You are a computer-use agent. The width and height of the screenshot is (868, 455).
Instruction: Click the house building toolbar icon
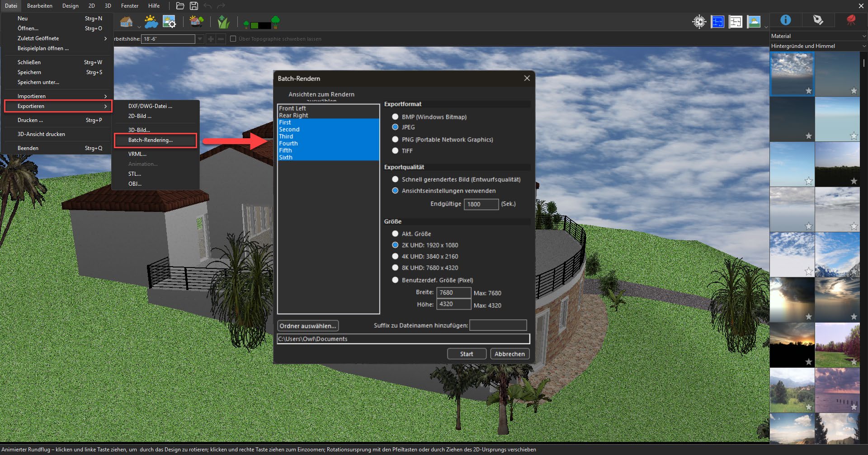tap(126, 22)
